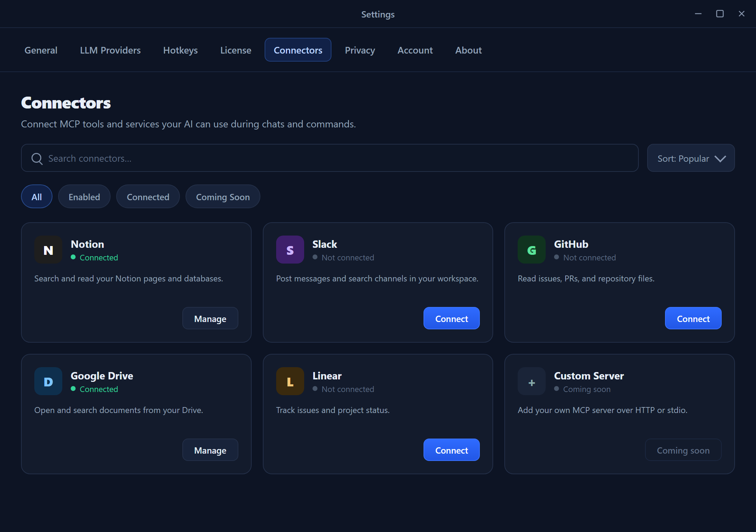Viewport: 756px width, 532px height.
Task: Click the Notion card title
Action: coord(87,244)
